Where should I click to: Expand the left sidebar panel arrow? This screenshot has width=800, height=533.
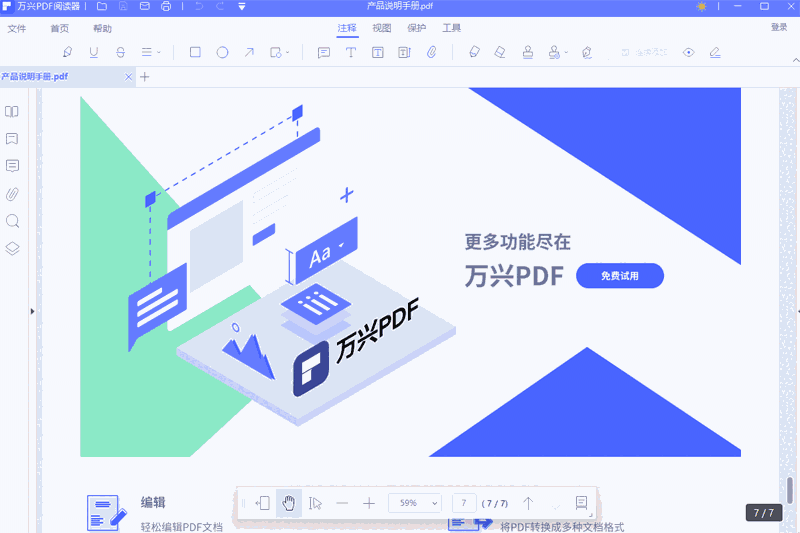pyautogui.click(x=32, y=311)
